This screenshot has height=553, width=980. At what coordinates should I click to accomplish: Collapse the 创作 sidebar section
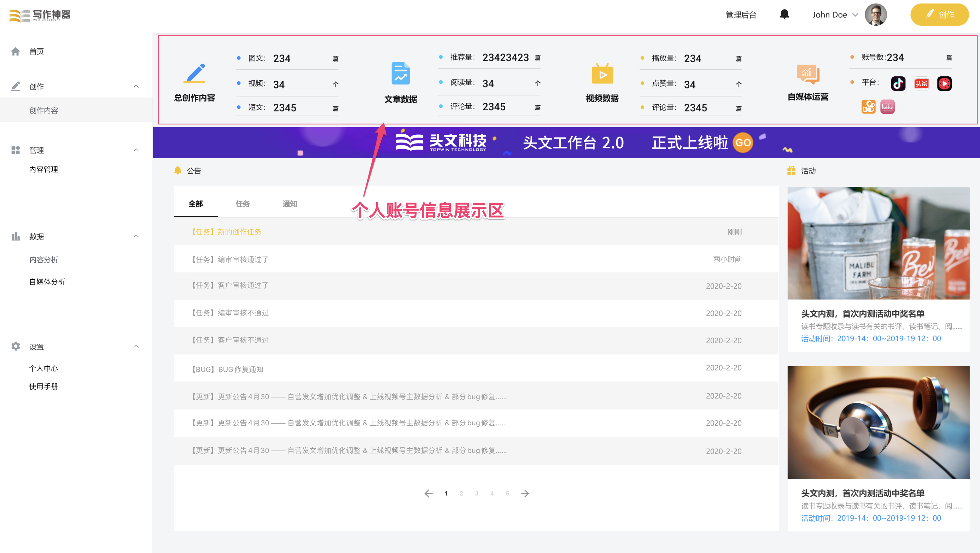point(136,86)
